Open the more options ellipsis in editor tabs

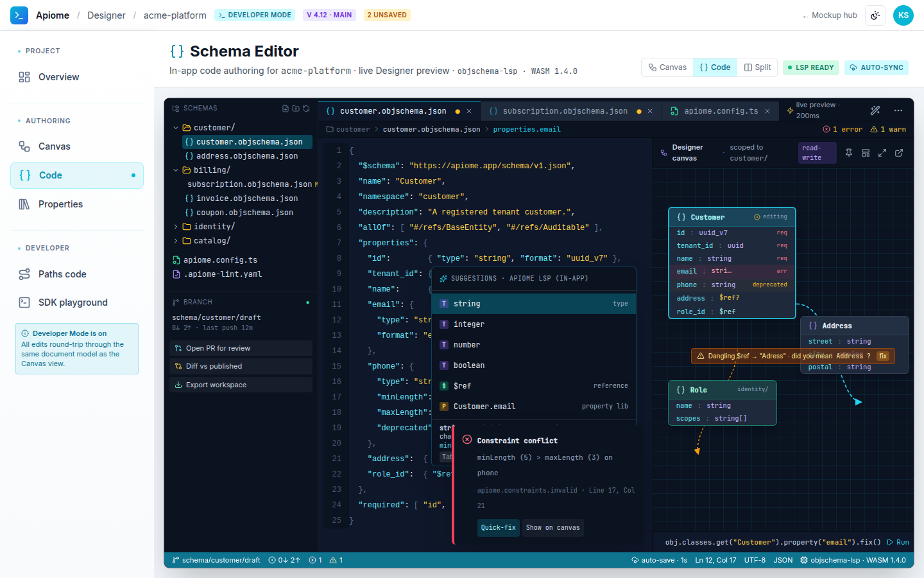pyautogui.click(x=898, y=110)
